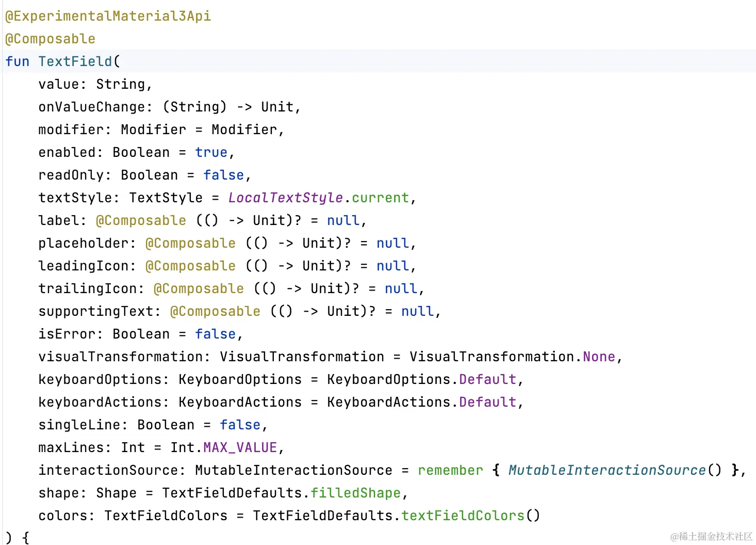
Task: Click the filledShape property
Action: [356, 493]
